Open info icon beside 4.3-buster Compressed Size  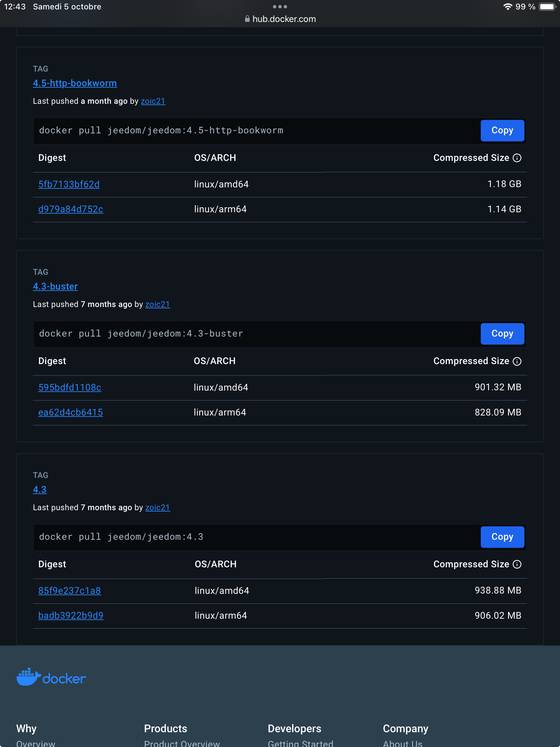(x=517, y=361)
